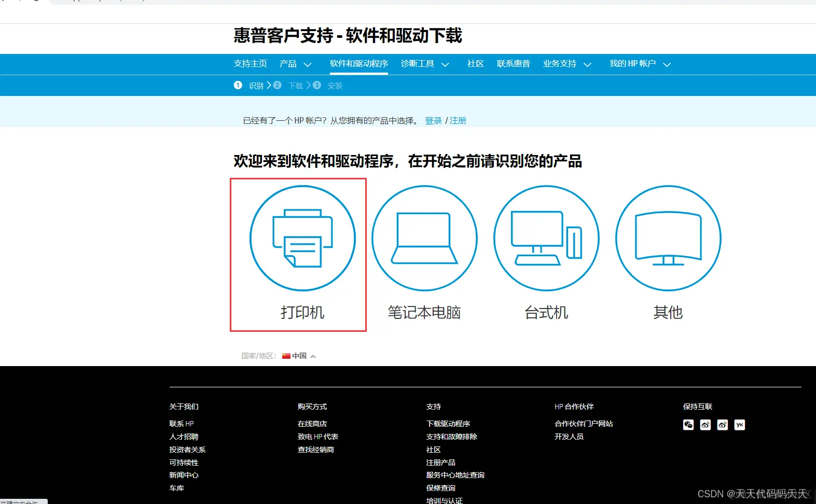Image resolution: width=816 pixels, height=504 pixels.
Task: Open the first Weibo icon in footer
Action: pyautogui.click(x=706, y=425)
